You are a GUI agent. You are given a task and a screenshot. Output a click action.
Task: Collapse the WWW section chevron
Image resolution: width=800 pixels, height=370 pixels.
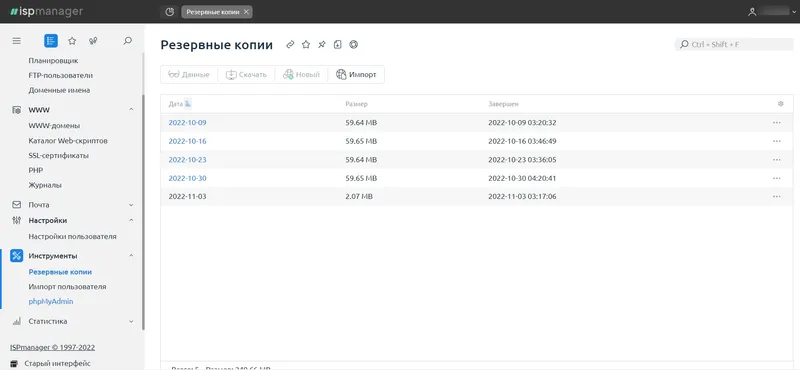click(x=131, y=110)
